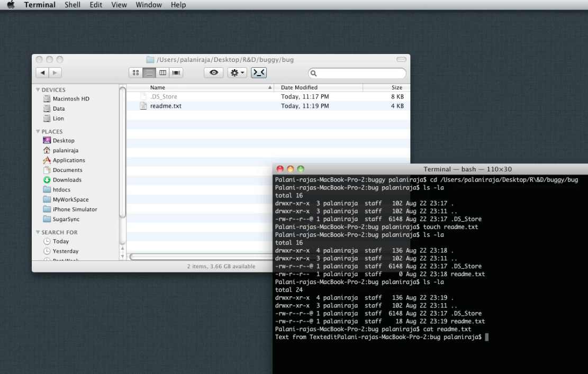This screenshot has width=588, height=374.
Task: Sort files by Date Modified column
Action: tap(319, 87)
